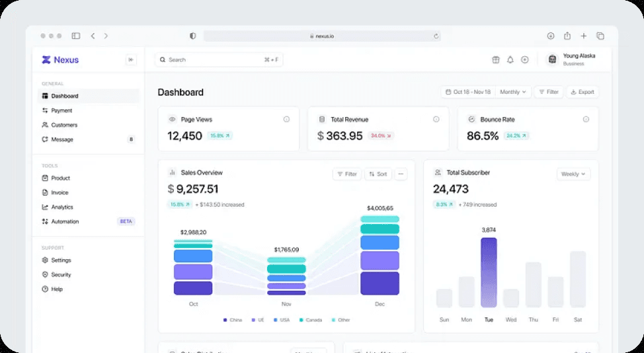Image resolution: width=644 pixels, height=353 pixels.
Task: Open the gift box icon in header
Action: (x=496, y=60)
